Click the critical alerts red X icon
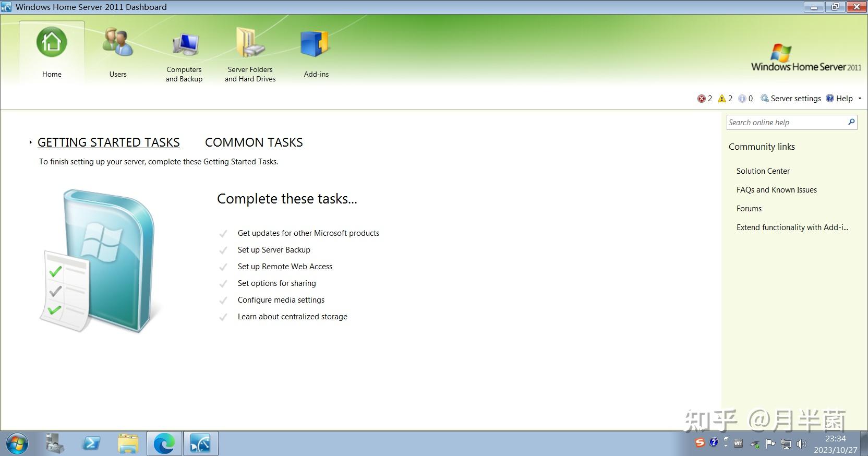The image size is (868, 456). (x=702, y=99)
